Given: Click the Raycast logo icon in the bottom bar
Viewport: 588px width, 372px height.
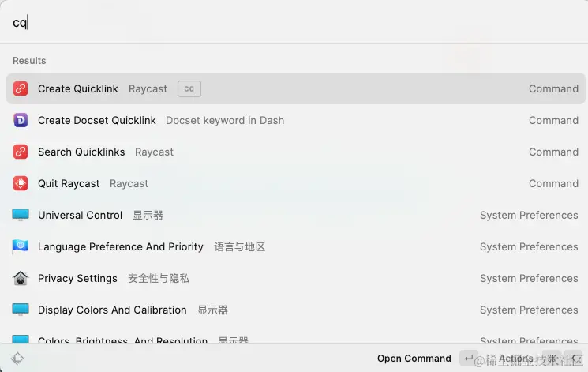Looking at the screenshot, I should (17, 359).
